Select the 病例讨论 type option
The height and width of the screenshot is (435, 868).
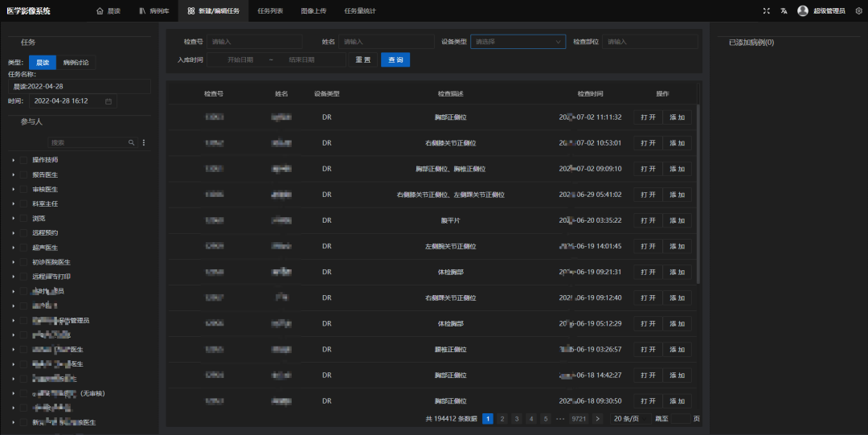click(76, 62)
